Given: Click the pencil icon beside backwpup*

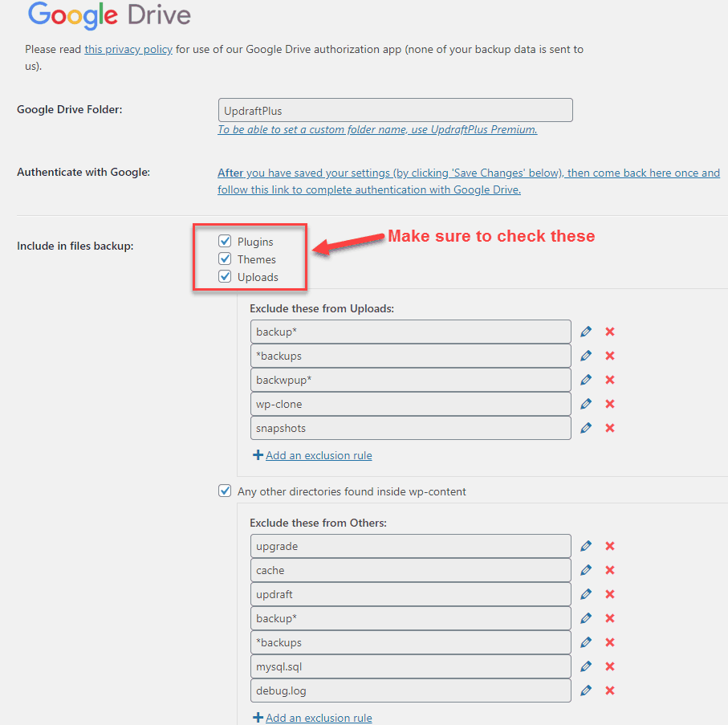Looking at the screenshot, I should (586, 380).
